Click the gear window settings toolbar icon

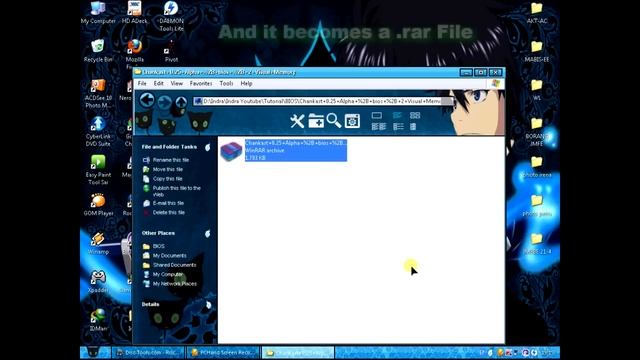pos(352,121)
